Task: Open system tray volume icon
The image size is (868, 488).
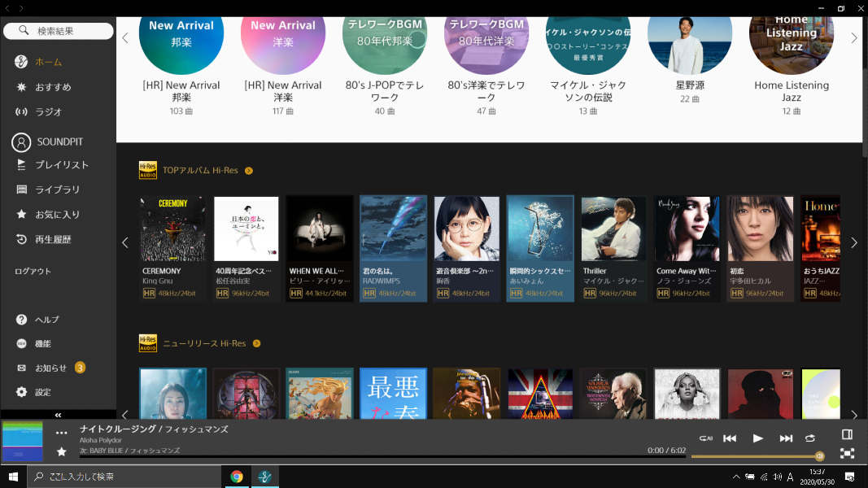Action: (x=777, y=477)
